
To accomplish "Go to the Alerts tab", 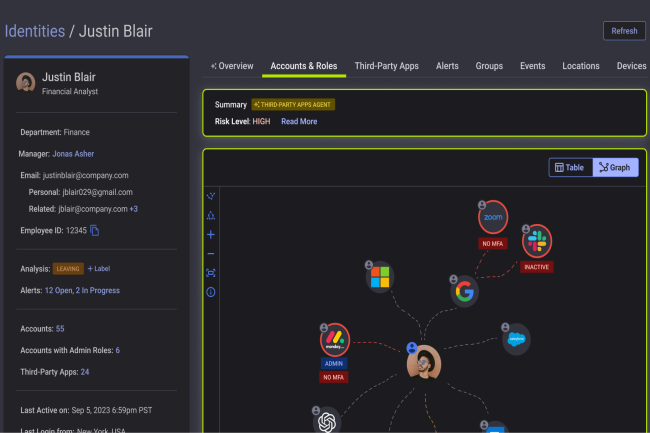I will point(447,66).
